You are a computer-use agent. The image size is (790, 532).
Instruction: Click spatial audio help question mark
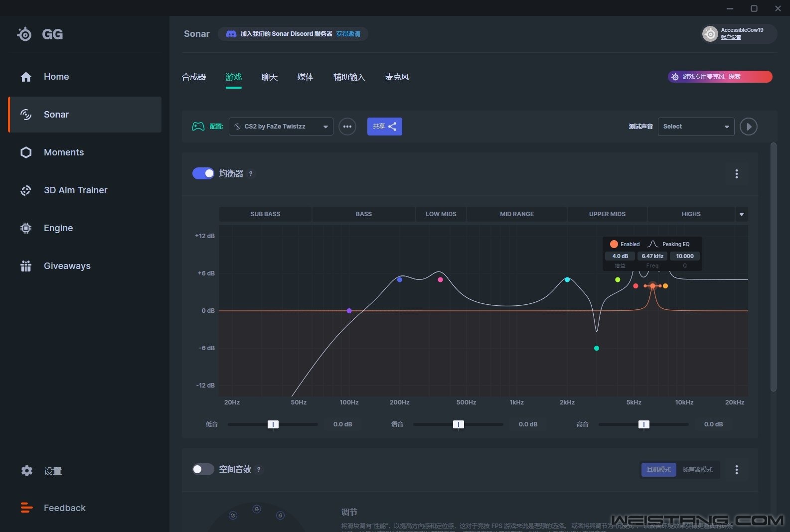[x=259, y=470]
